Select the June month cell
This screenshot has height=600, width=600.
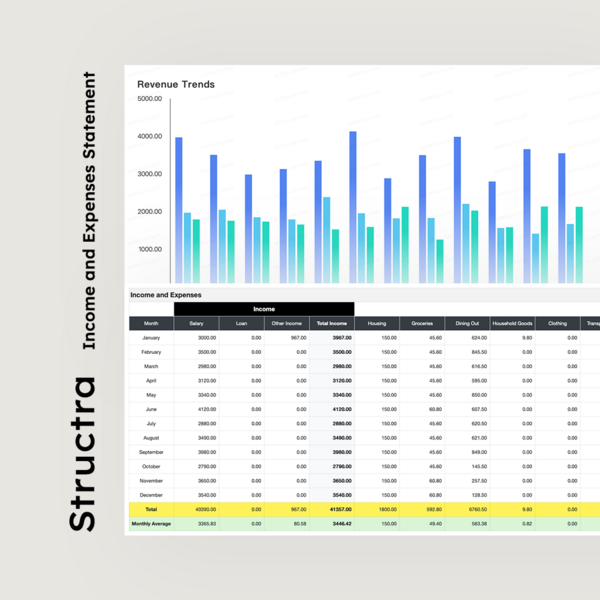151,409
